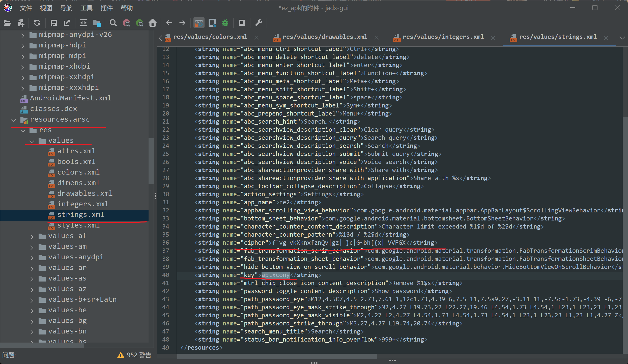Navigate forward with right arrow
Image resolution: width=628 pixels, height=364 pixels.
pos(182,23)
